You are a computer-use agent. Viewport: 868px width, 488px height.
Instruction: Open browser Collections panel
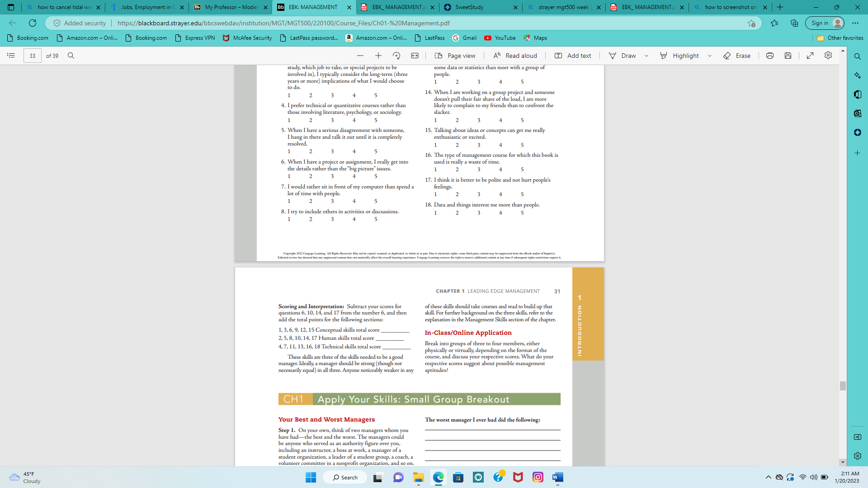(794, 23)
